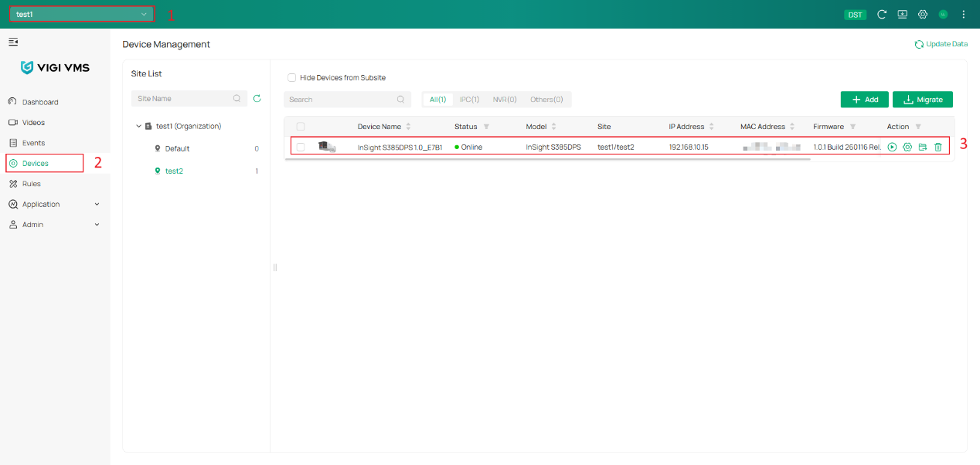Switch to All(1) tab
The image size is (980, 465).
pyautogui.click(x=438, y=100)
